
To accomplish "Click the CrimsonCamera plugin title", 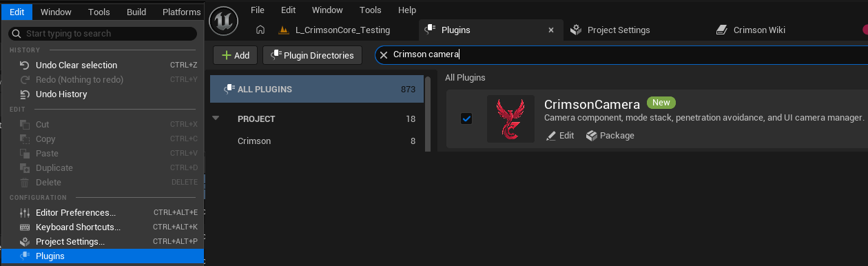I will pos(592,104).
